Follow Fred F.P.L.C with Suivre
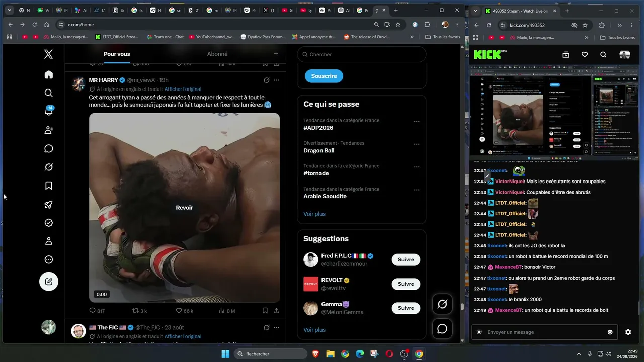The height and width of the screenshot is (362, 644). [406, 260]
